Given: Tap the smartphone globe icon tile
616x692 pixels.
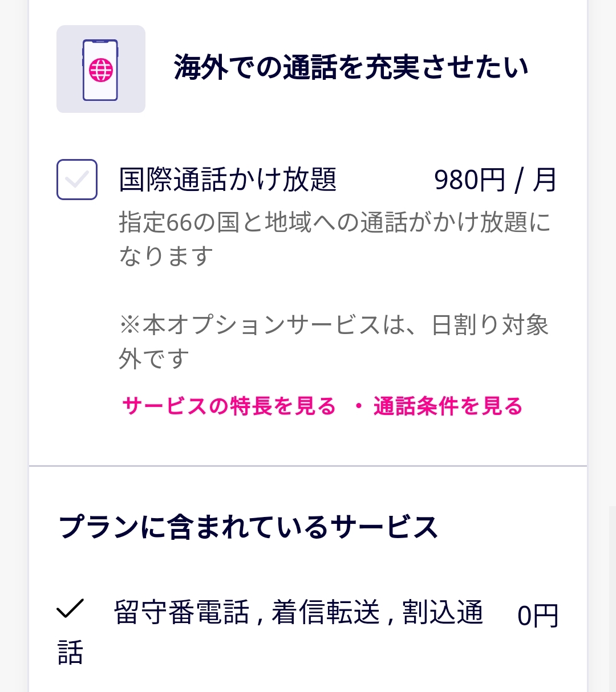Looking at the screenshot, I should [101, 69].
